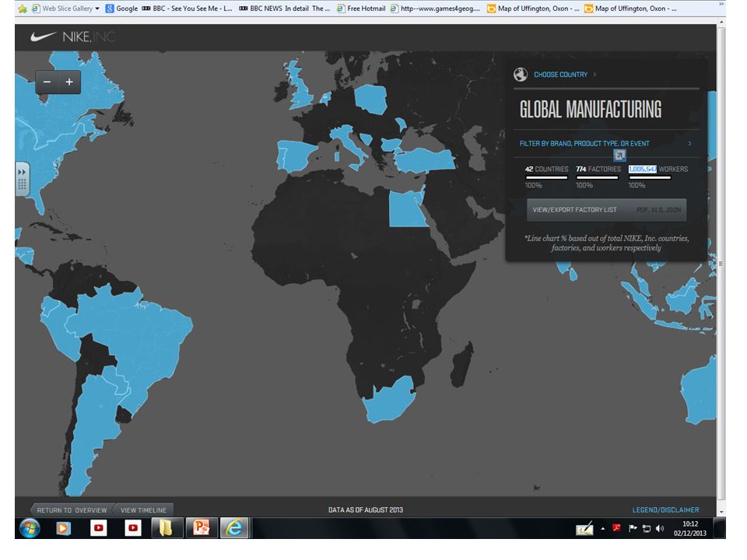Open the Free Hotmail favorite
Screen dimensions: 747x560
(x=361, y=9)
